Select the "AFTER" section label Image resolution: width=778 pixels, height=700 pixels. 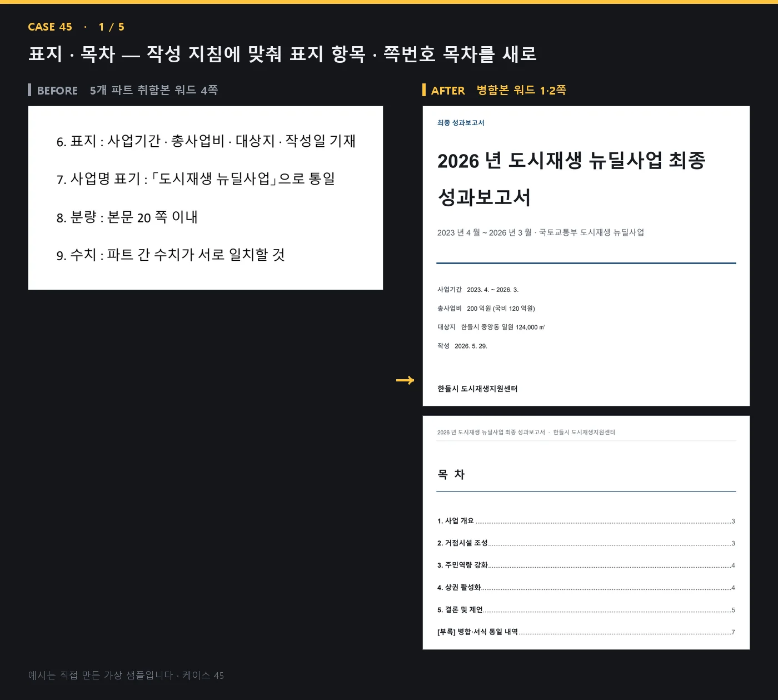(448, 90)
